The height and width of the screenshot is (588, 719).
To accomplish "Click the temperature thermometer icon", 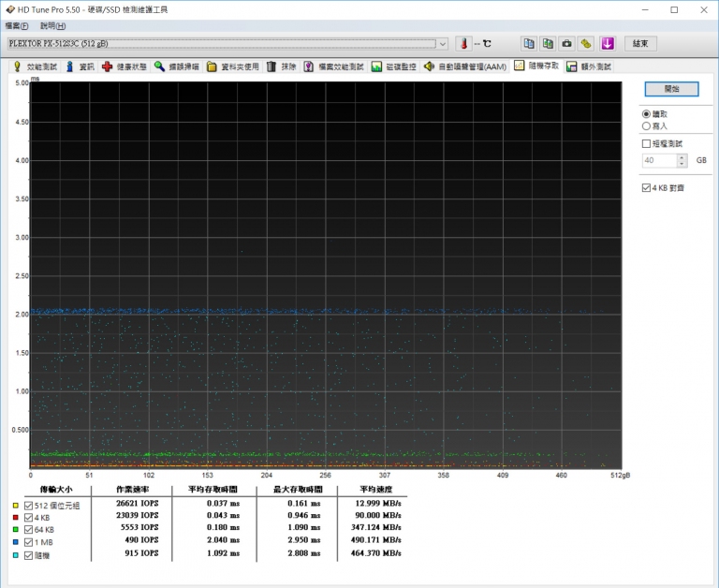I will click(463, 44).
